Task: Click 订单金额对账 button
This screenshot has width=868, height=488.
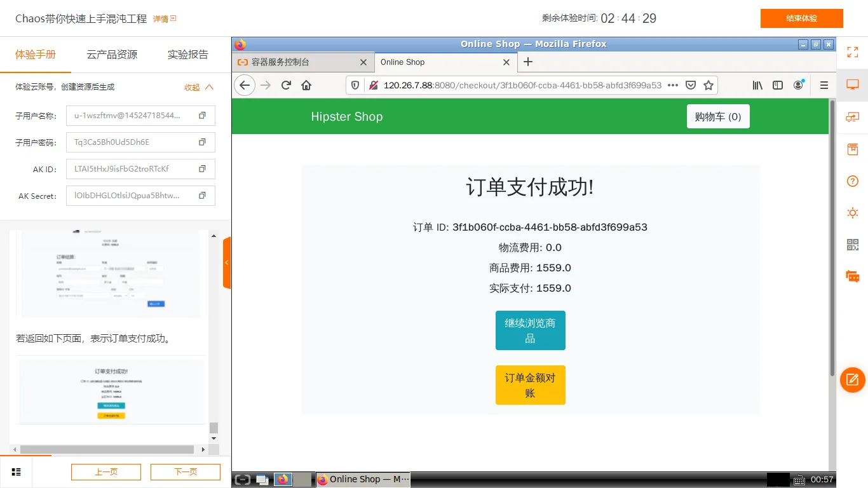Action: [x=531, y=385]
